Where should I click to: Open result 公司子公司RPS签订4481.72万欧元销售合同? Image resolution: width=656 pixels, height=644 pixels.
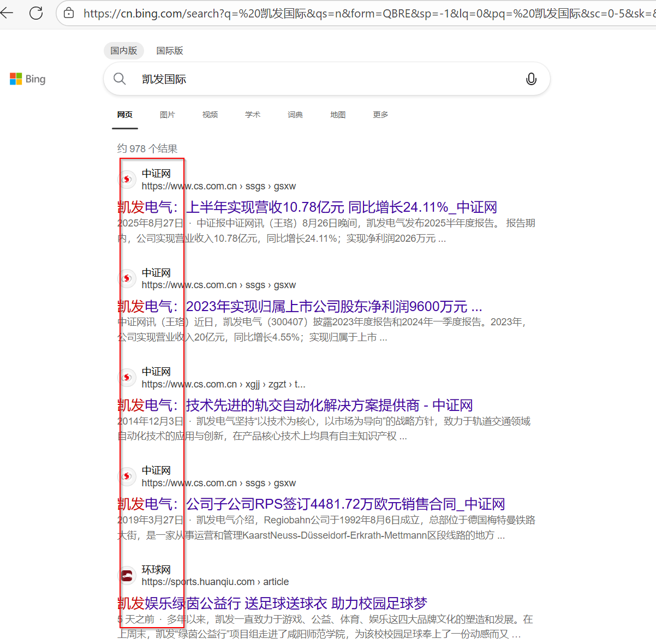pos(311,504)
